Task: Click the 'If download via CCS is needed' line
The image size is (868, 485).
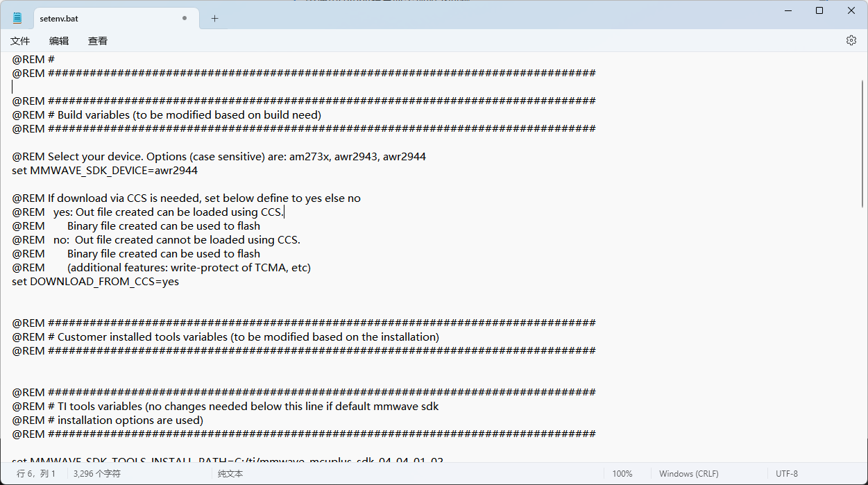Action: coord(186,198)
